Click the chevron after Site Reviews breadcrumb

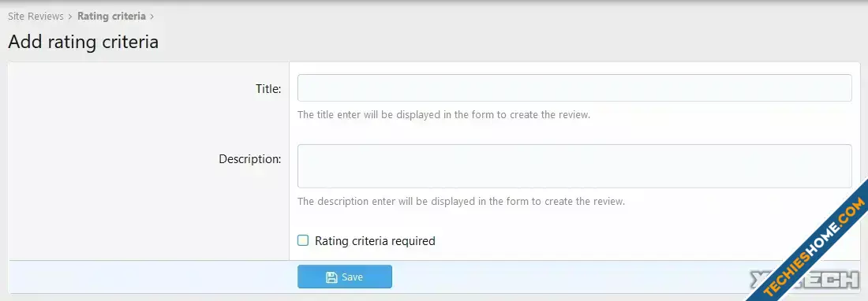[70, 17]
